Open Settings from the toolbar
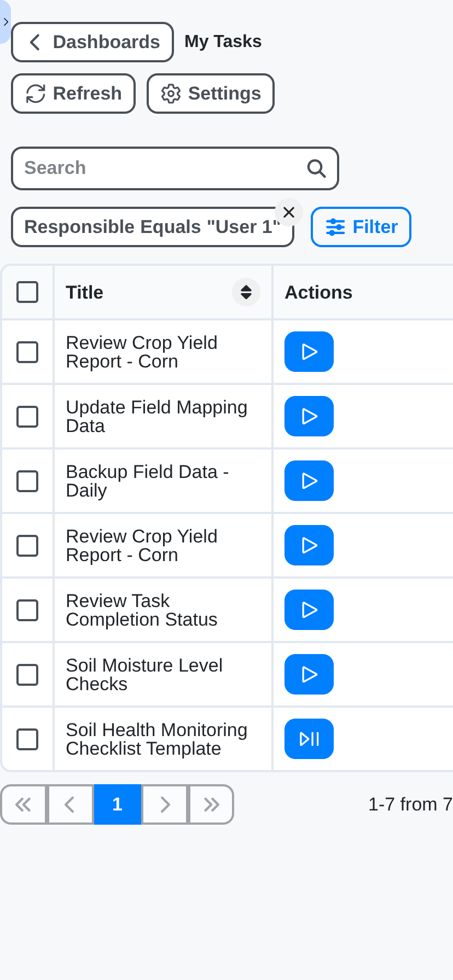This screenshot has width=453, height=980. [x=210, y=93]
